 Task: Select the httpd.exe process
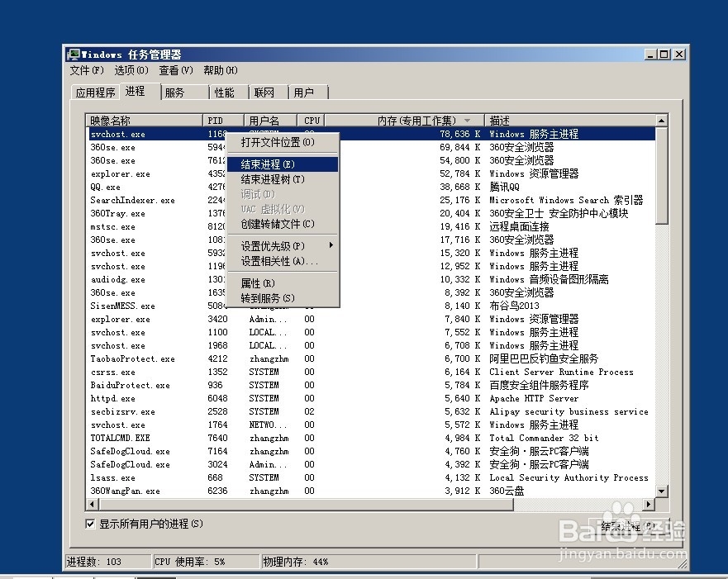(371, 398)
